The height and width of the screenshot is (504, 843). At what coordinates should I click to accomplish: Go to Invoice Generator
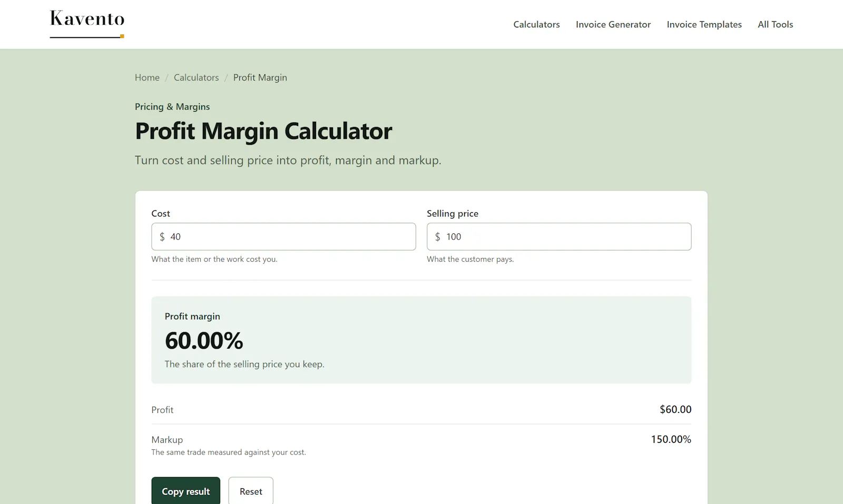coord(613,25)
